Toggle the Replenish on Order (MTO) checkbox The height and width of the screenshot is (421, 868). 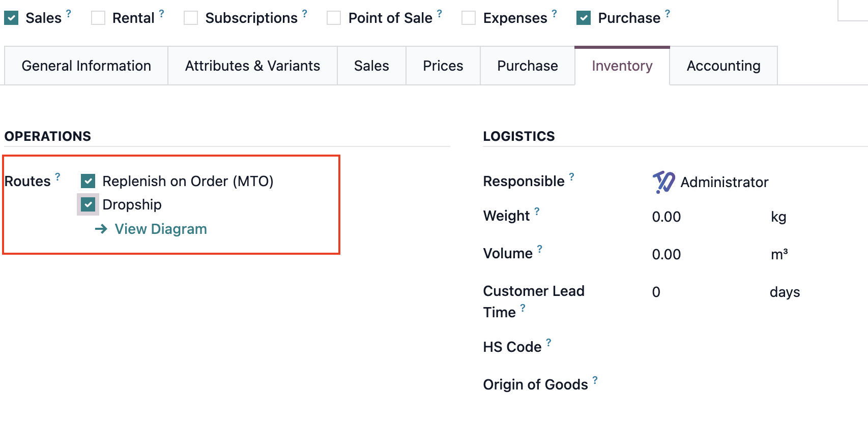click(88, 181)
